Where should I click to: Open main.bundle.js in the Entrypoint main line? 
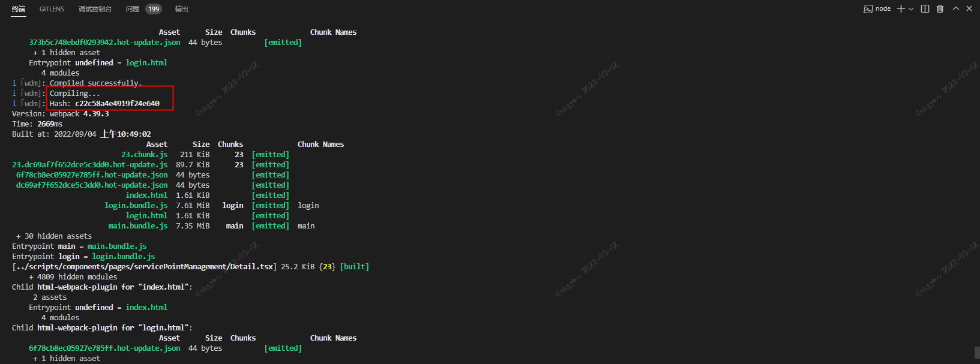pos(116,246)
